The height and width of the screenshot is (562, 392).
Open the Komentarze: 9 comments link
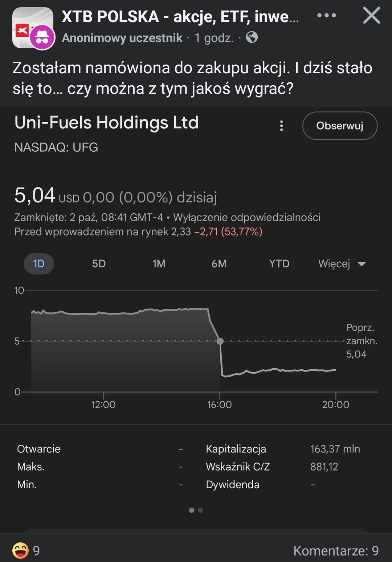(x=336, y=551)
